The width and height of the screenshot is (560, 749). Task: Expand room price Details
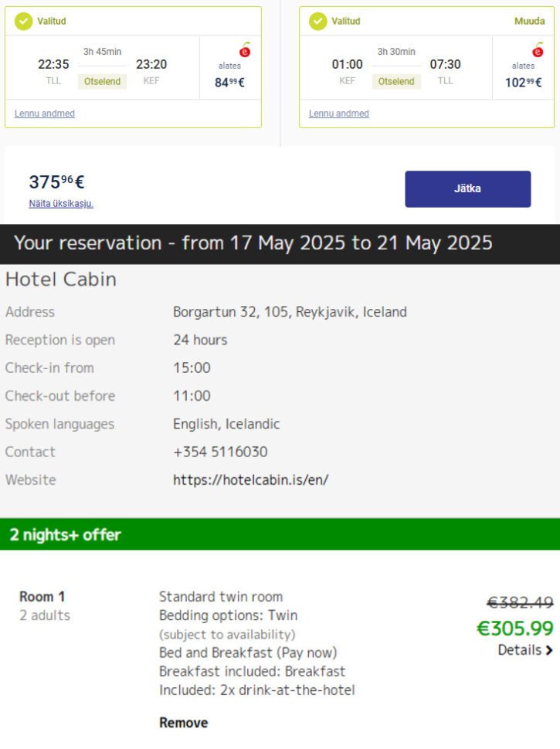tap(525, 650)
